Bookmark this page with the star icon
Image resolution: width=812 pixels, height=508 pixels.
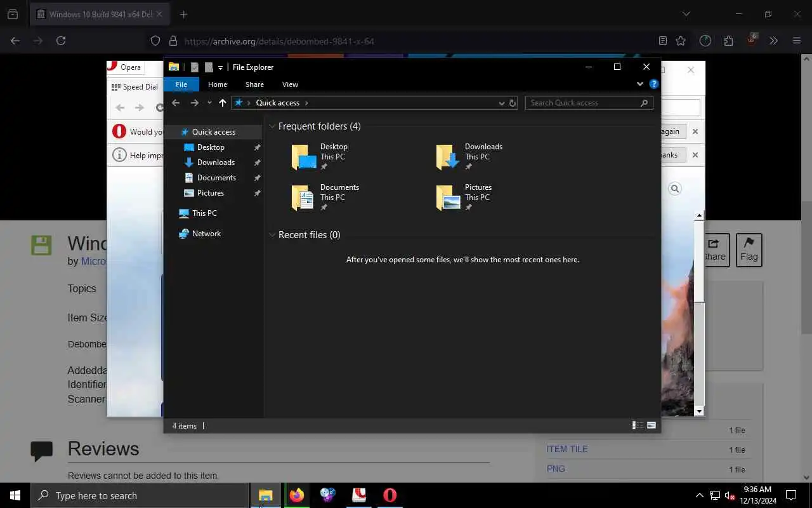tap(681, 41)
